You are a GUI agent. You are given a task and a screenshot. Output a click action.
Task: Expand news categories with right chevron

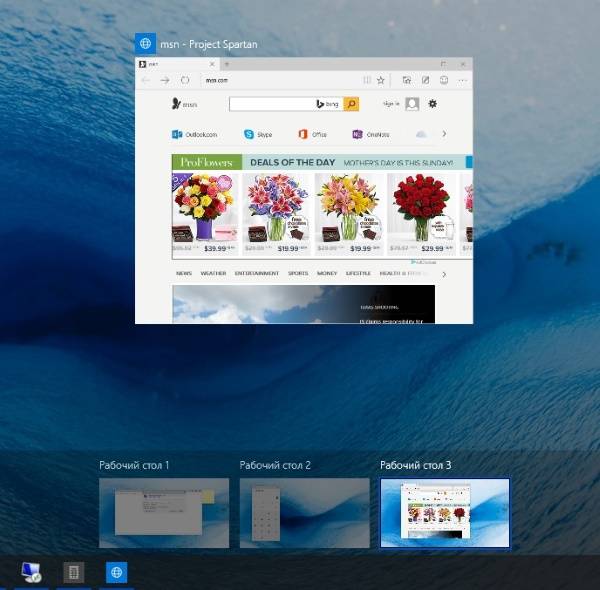pos(444,274)
